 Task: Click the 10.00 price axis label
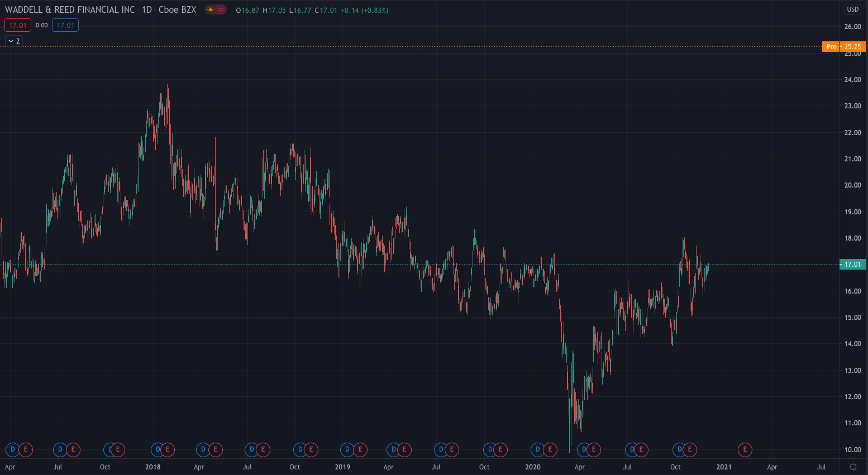(853, 450)
